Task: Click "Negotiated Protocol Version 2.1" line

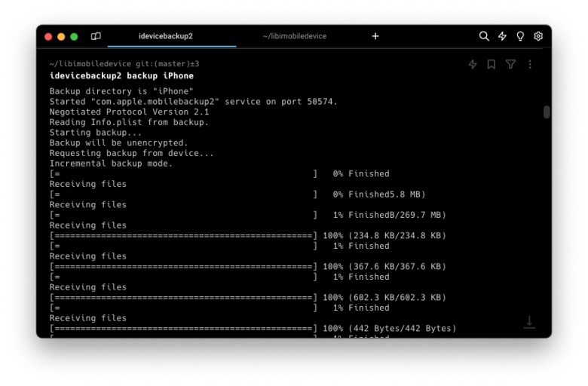Action: pos(129,112)
